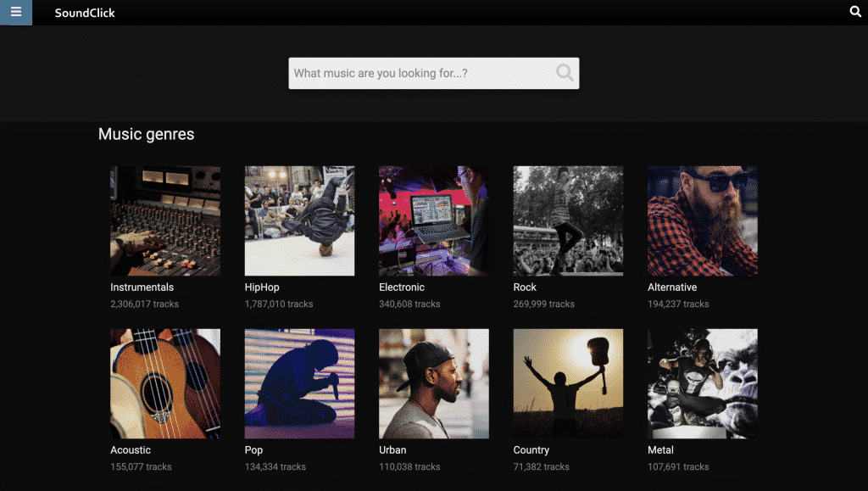Open the hamburger menu
Screen dimensions: 868x491
pos(16,12)
